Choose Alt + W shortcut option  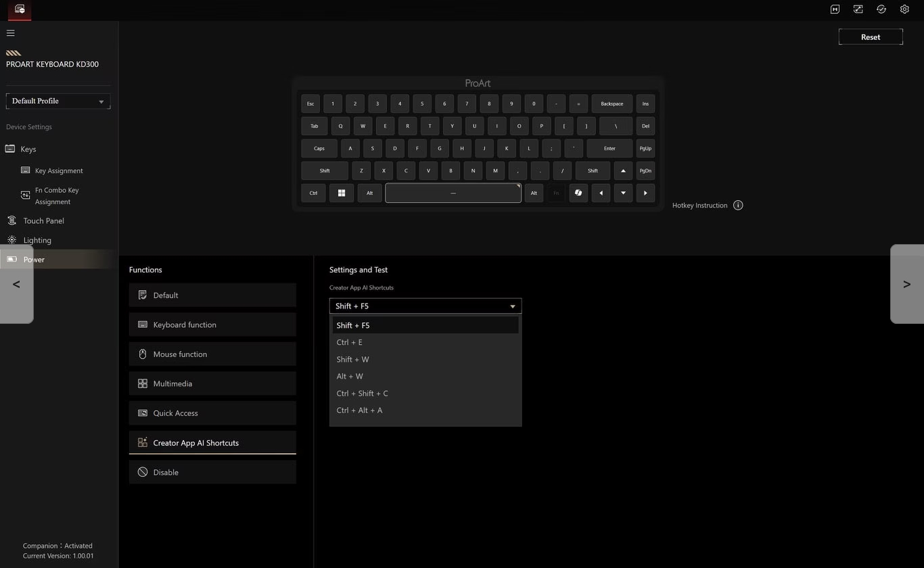pyautogui.click(x=425, y=376)
